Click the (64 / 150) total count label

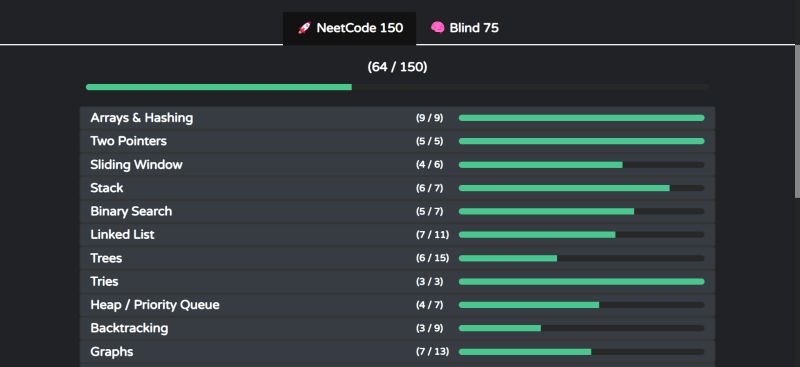(x=397, y=67)
